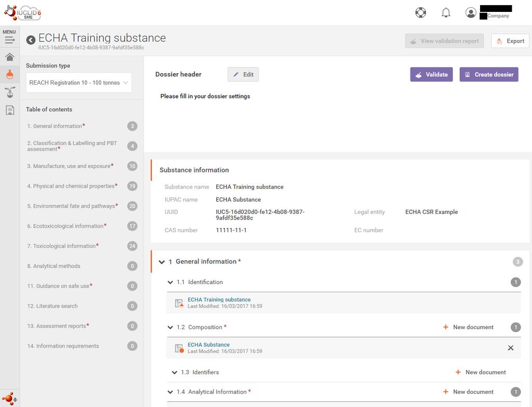
Task: Click the Create dossier button
Action: 488,74
